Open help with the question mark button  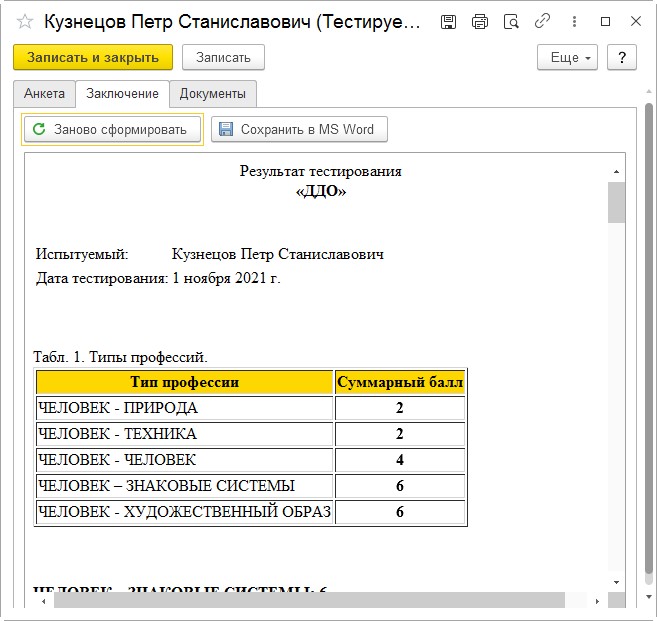[x=622, y=58]
